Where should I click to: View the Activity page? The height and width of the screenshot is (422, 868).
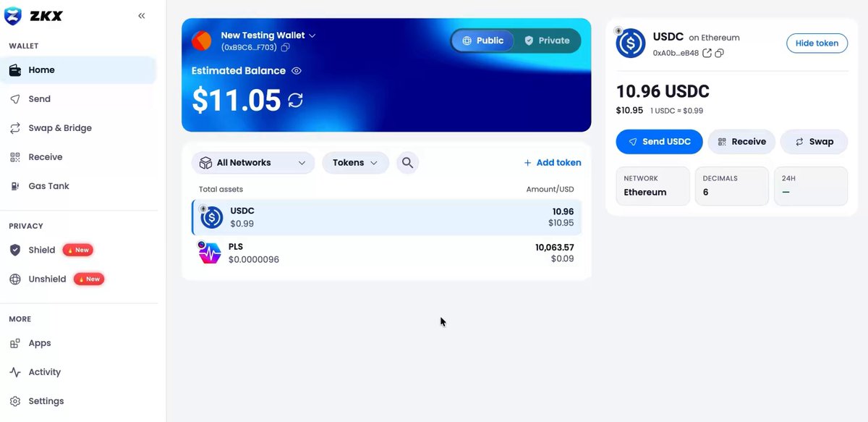click(78, 372)
